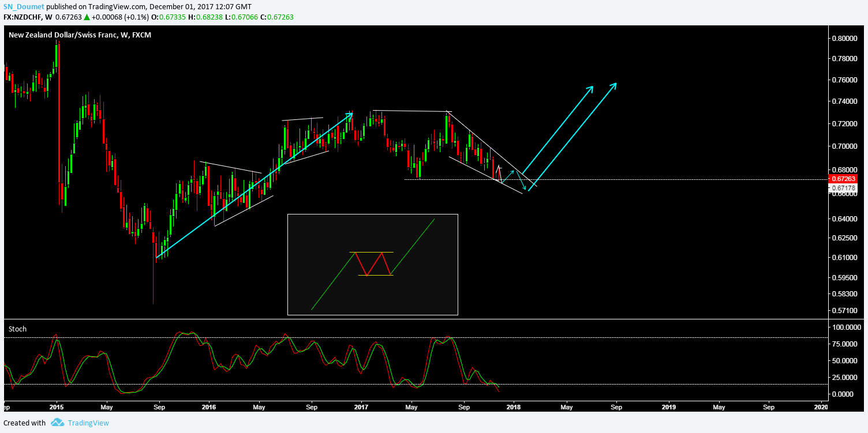Click the 0.80000 price axis label
The image size is (868, 433).
click(x=845, y=39)
